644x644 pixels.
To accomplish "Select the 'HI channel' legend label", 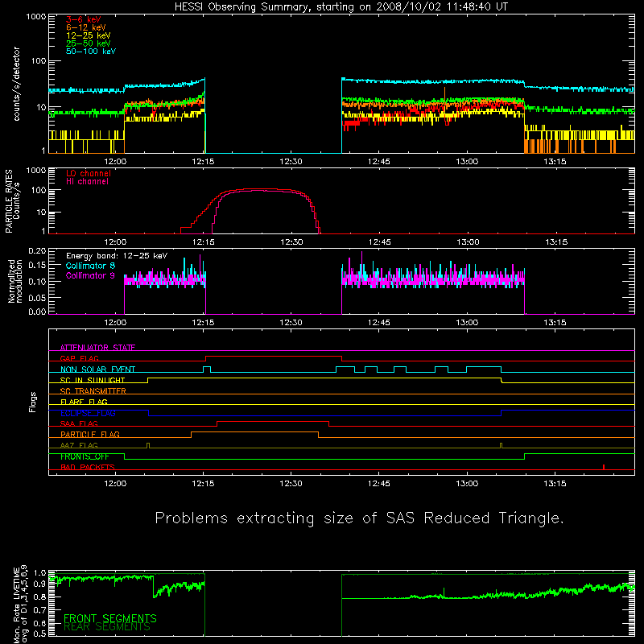I will (x=88, y=182).
